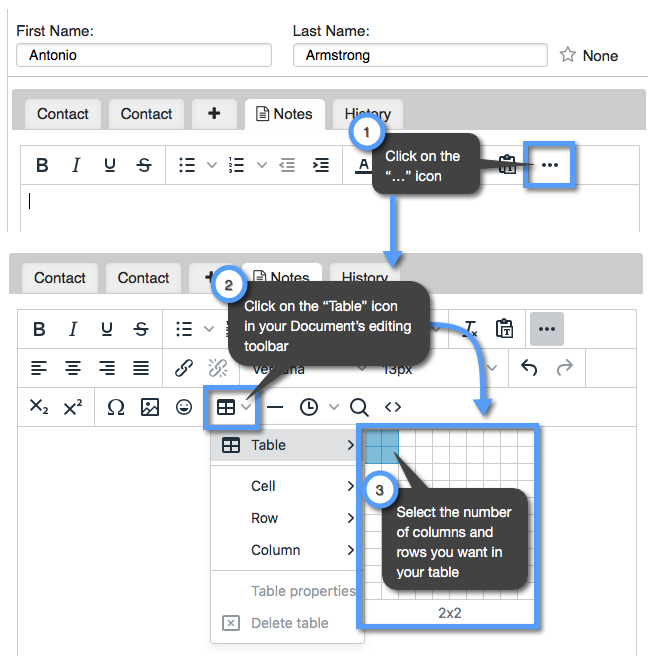648x660 pixels.
Task: Toggle Strikethrough in the expanded three-row toolbar
Action: 141,329
